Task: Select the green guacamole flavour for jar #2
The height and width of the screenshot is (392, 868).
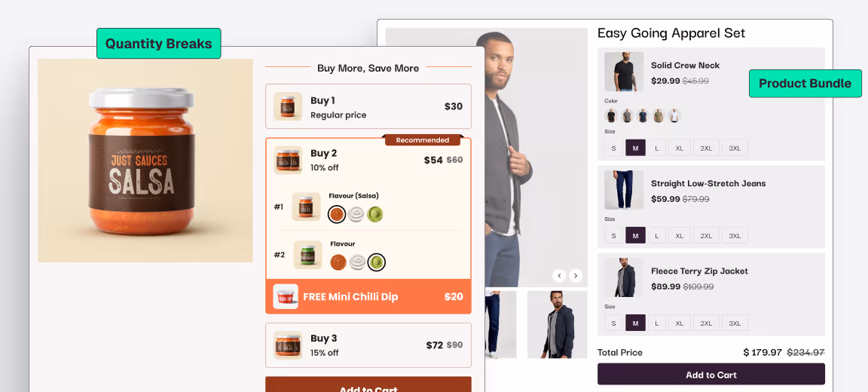Action: 377,262
